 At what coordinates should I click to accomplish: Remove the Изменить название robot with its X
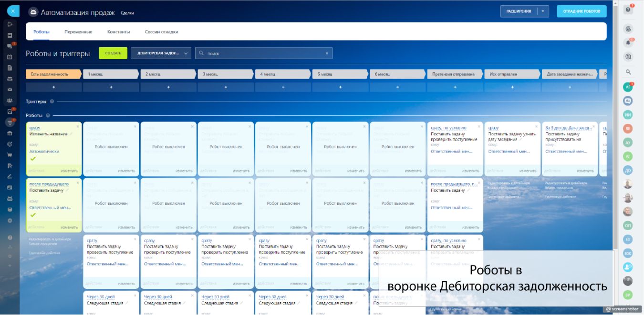pos(78,126)
